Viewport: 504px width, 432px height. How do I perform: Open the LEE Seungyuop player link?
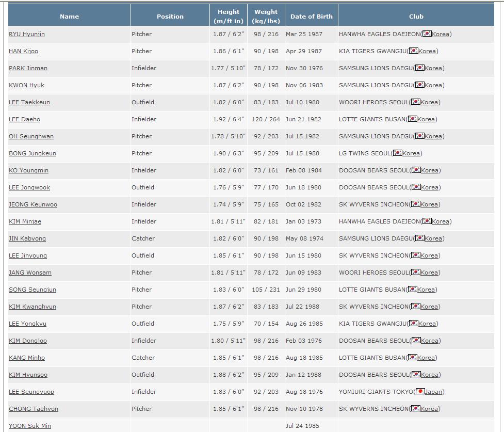click(x=31, y=392)
